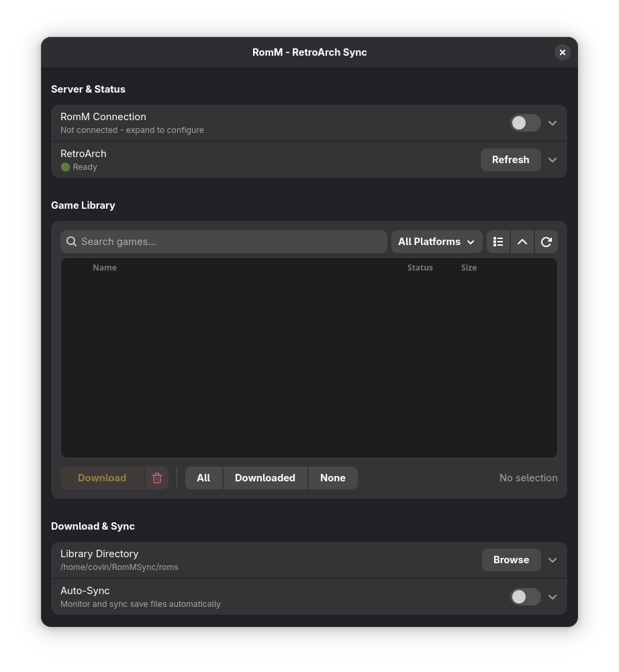Screen dimensions: 619x672
Task: Turn on the Auto-Sync switch
Action: pos(526,597)
